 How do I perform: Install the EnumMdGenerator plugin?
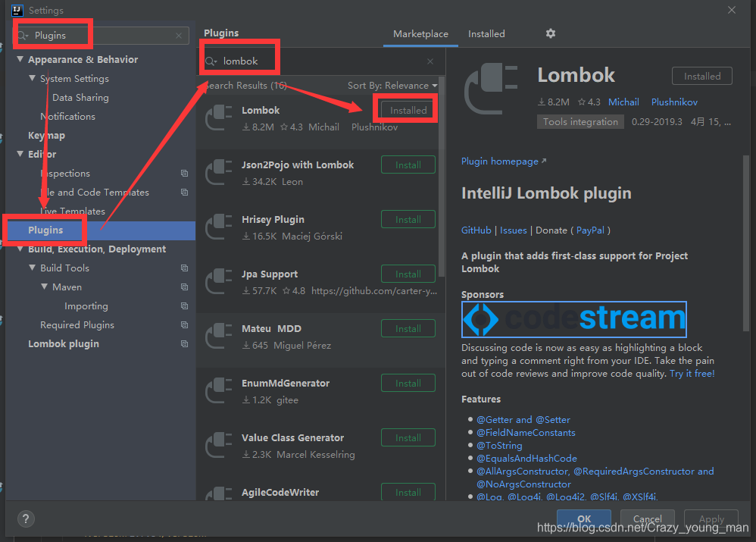coord(408,384)
